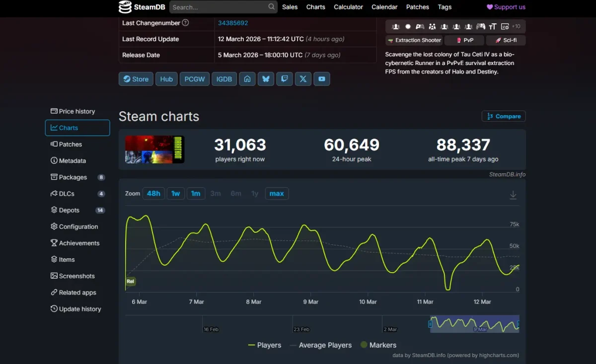596x364 pixels.
Task: Expand the +10 hidden tags
Action: [516, 26]
